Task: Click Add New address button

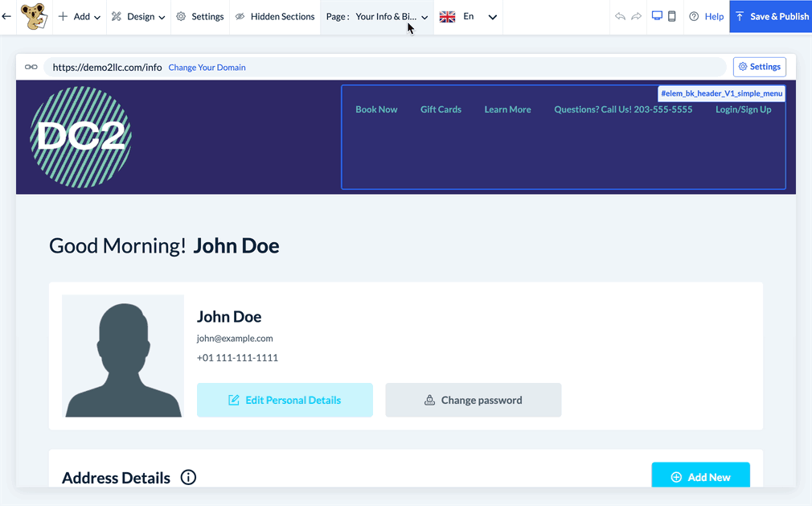Action: point(701,475)
